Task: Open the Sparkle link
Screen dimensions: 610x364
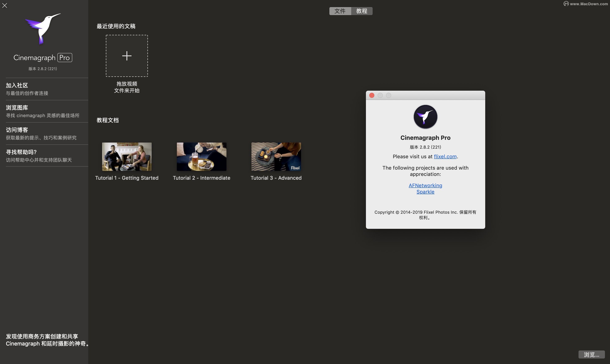Action: point(425,192)
